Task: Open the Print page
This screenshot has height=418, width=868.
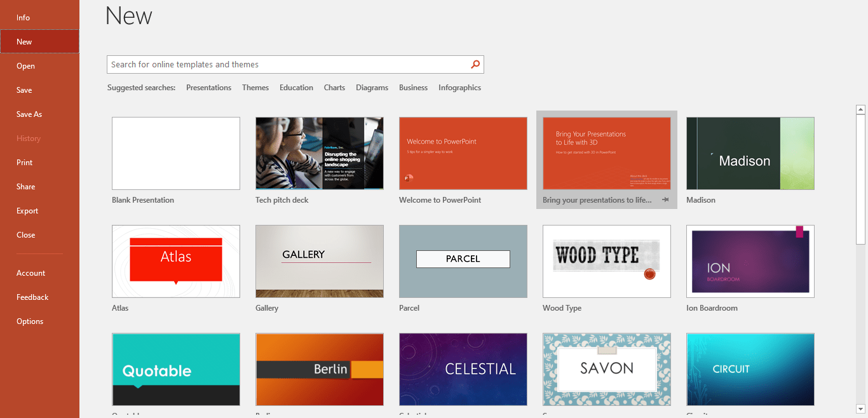Action: [39, 163]
